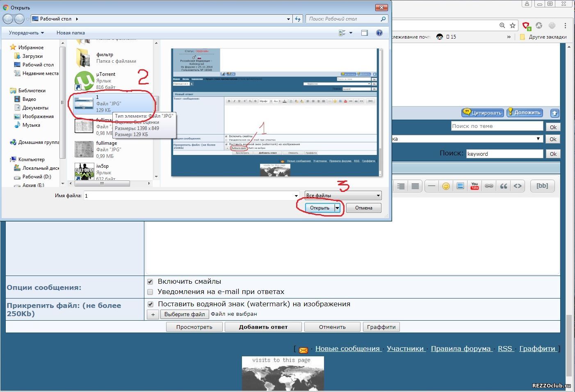Show more bookmarks with the » chevron
This screenshot has height=392, width=575.
(x=509, y=37)
